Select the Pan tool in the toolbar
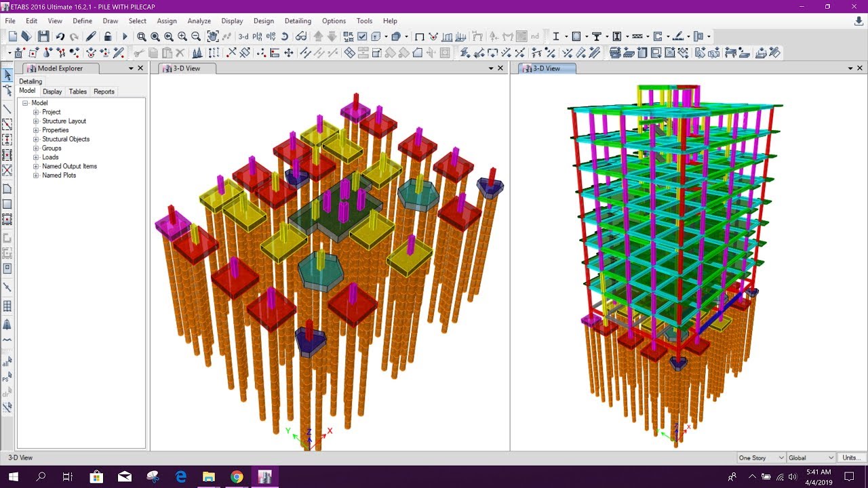This screenshot has width=868, height=488. (213, 35)
